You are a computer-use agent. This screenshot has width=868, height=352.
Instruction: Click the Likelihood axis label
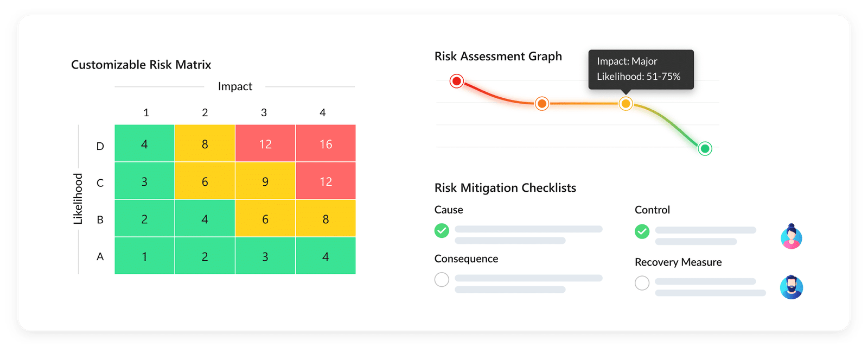78,199
